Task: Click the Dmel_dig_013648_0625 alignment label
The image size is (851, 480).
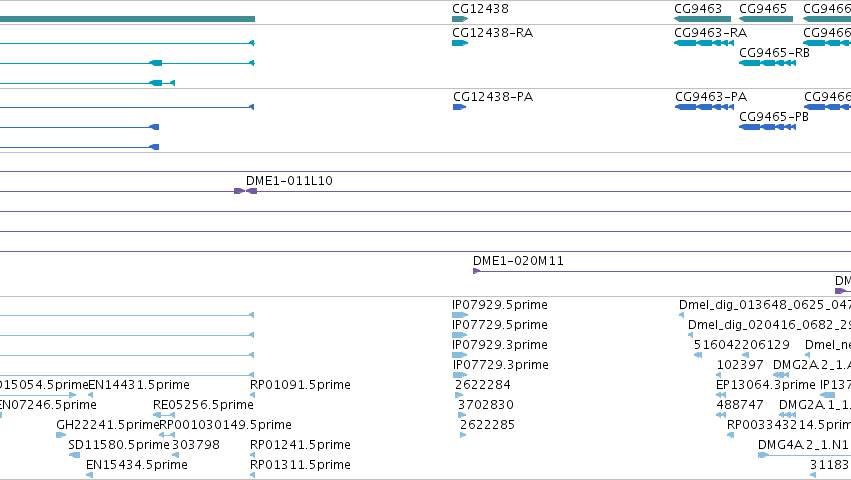Action: (765, 305)
